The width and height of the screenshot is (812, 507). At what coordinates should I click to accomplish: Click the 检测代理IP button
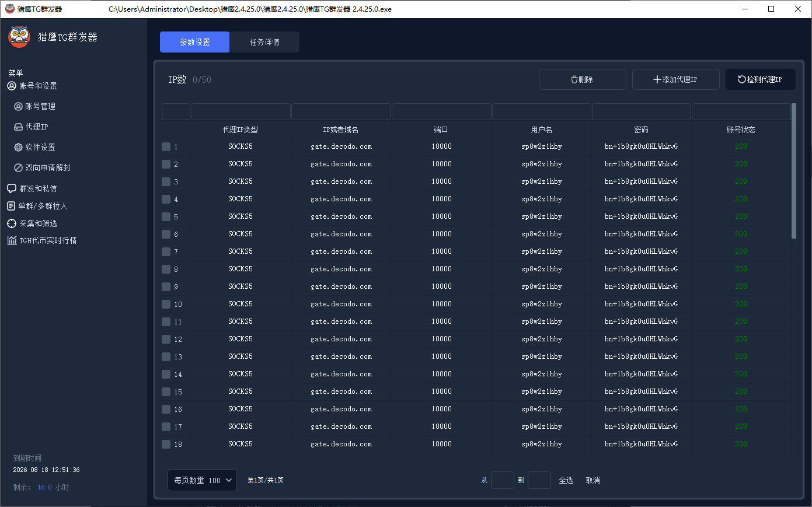pos(761,79)
